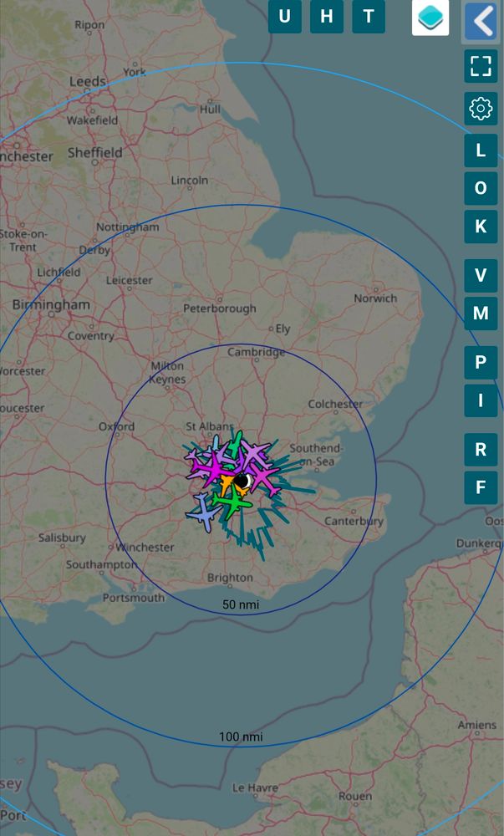Click the Nottingham map label

pyautogui.click(x=128, y=227)
